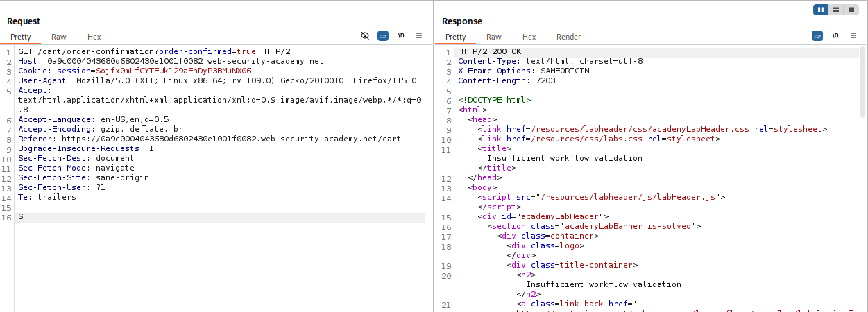The height and width of the screenshot is (312, 868).
Task: Select the Response Pretty tab
Action: tap(456, 37)
